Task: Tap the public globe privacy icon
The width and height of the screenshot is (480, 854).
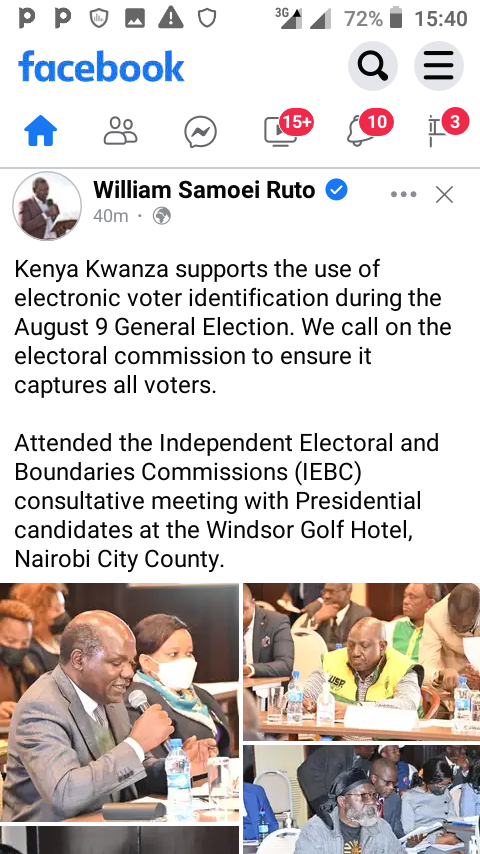Action: pyautogui.click(x=162, y=216)
